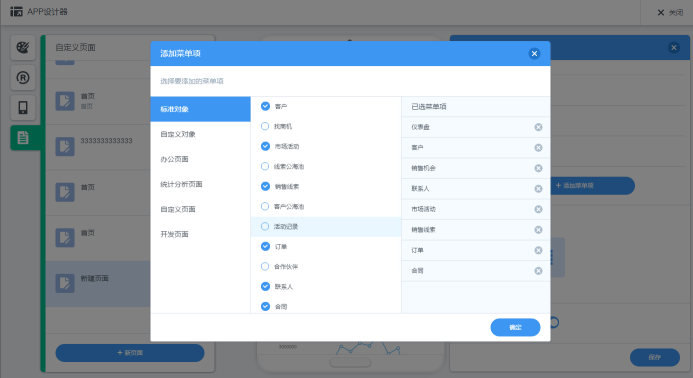Click the 自定义页面 panel title behind dialog
Viewport: 693px width, 378px height.
pyautogui.click(x=75, y=47)
